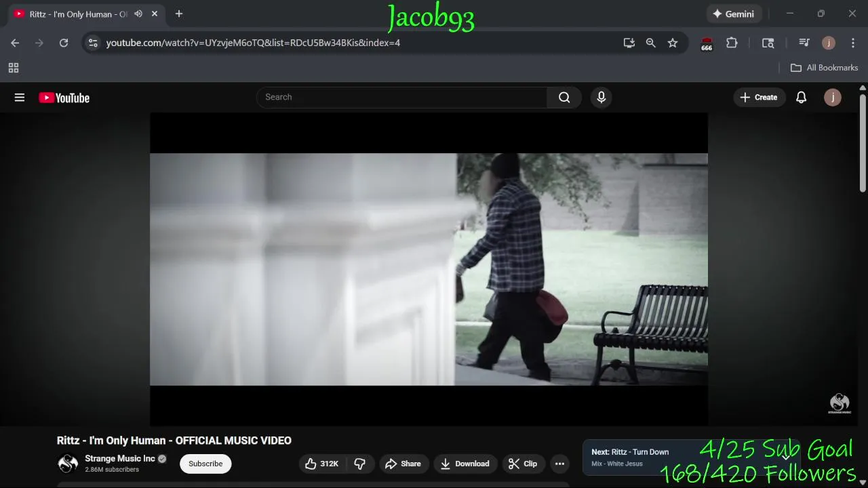Dislike the video

[x=360, y=464]
